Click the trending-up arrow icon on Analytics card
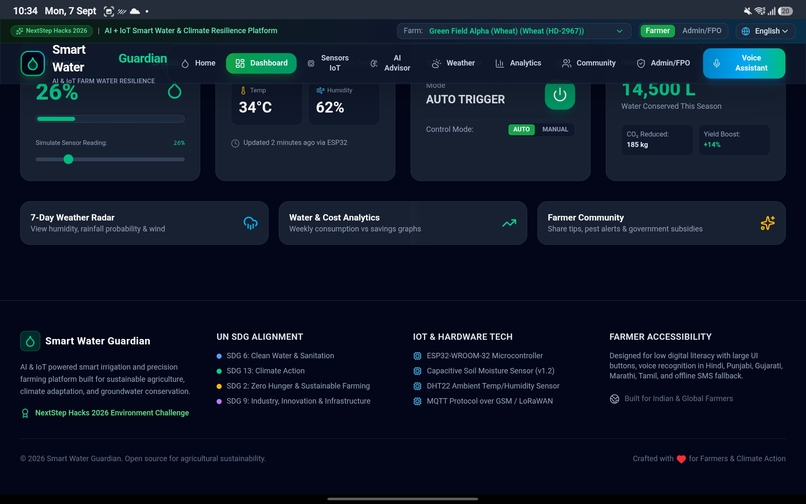 (x=509, y=223)
